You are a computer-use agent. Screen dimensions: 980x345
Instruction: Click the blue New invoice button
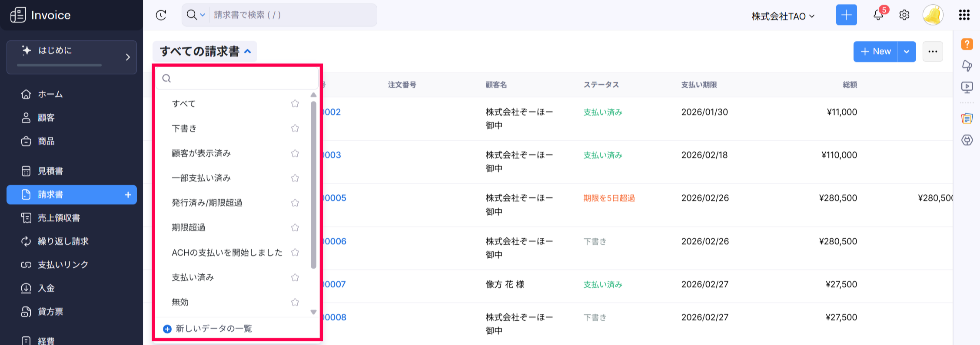pyautogui.click(x=875, y=52)
